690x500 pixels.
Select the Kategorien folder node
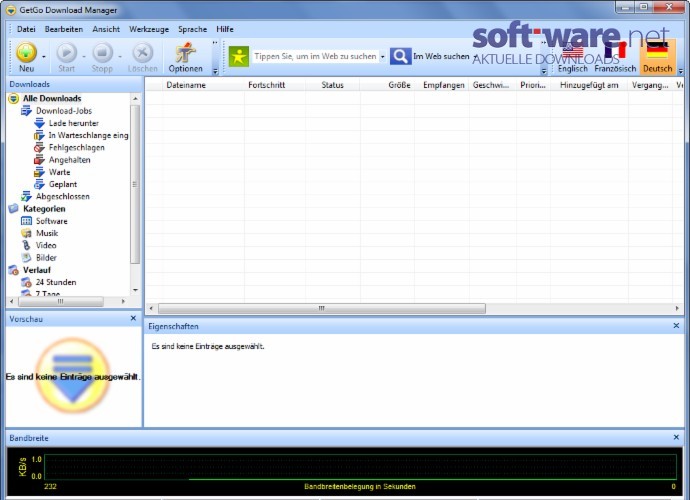coord(44,209)
